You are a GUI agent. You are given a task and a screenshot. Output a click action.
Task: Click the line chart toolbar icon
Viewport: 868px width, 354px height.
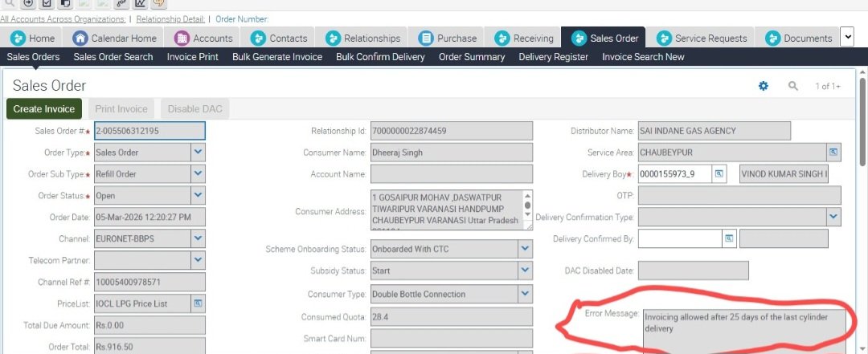(x=140, y=3)
